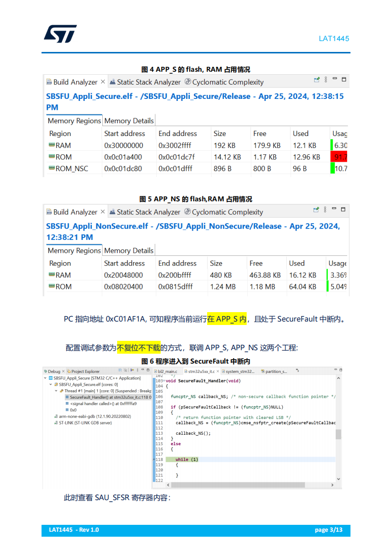Fold the SecureFault_Handler function at line 103

pyautogui.click(x=164, y=381)
